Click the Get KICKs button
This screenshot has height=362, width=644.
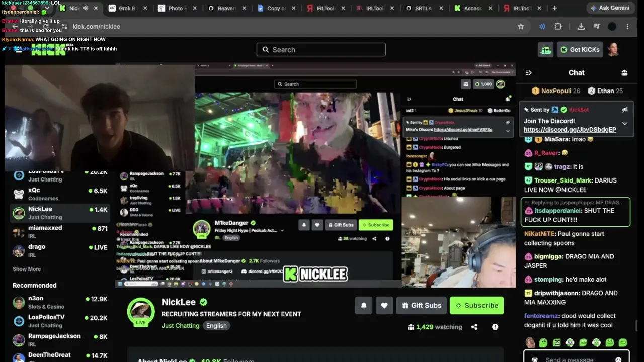pos(580,50)
